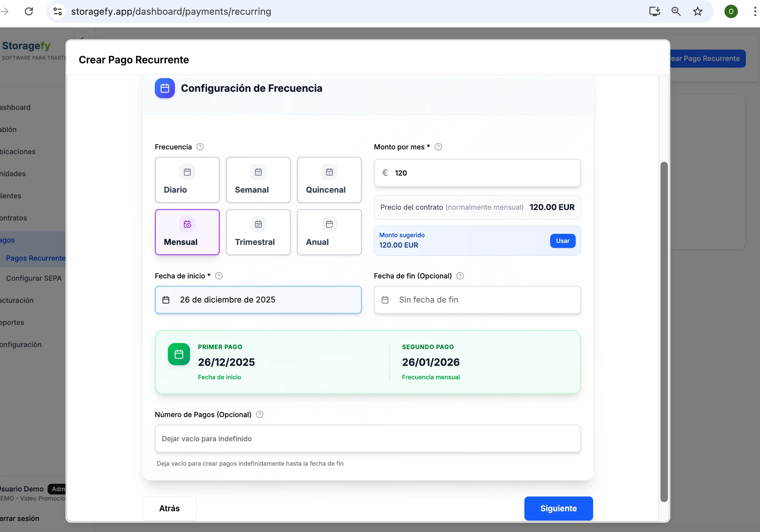Click the Número de Pagos input field
Image resolution: width=760 pixels, height=532 pixels.
pyautogui.click(x=367, y=439)
